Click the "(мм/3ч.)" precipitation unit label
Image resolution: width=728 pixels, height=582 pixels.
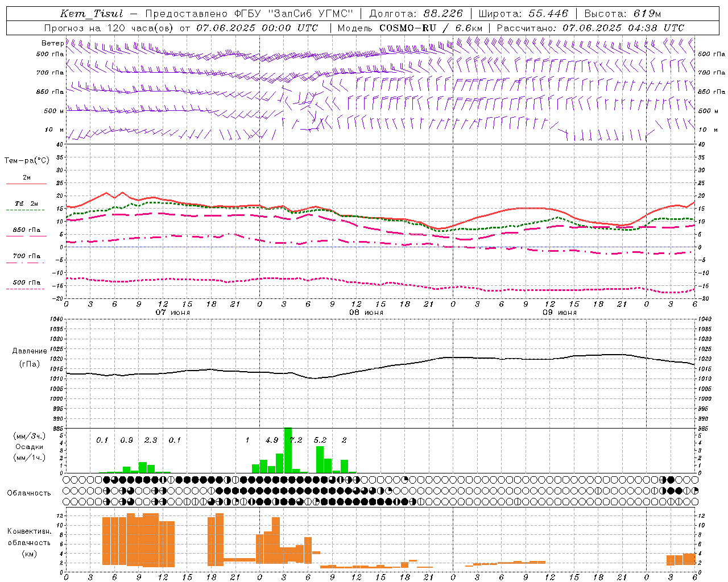click(30, 436)
